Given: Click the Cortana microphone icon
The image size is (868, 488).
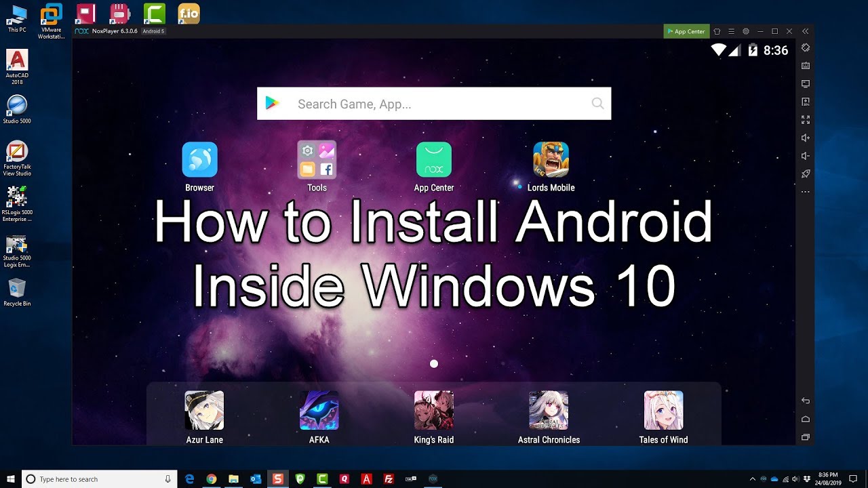Looking at the screenshot, I should [x=168, y=479].
